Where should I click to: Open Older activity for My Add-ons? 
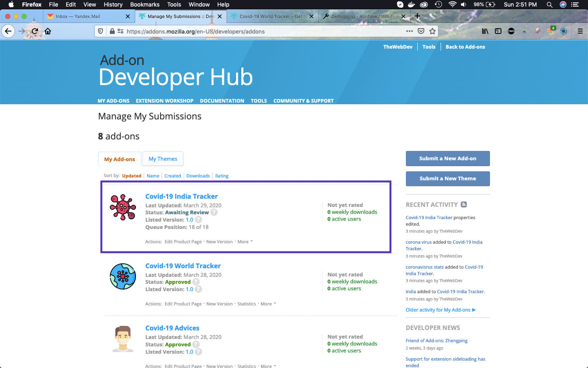[x=441, y=310]
